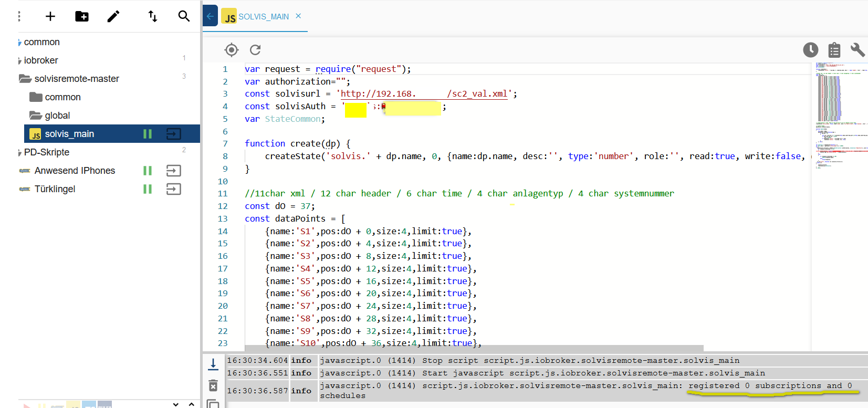The width and height of the screenshot is (868, 408).
Task: Select the Anwesend IPhones script
Action: 75,171
